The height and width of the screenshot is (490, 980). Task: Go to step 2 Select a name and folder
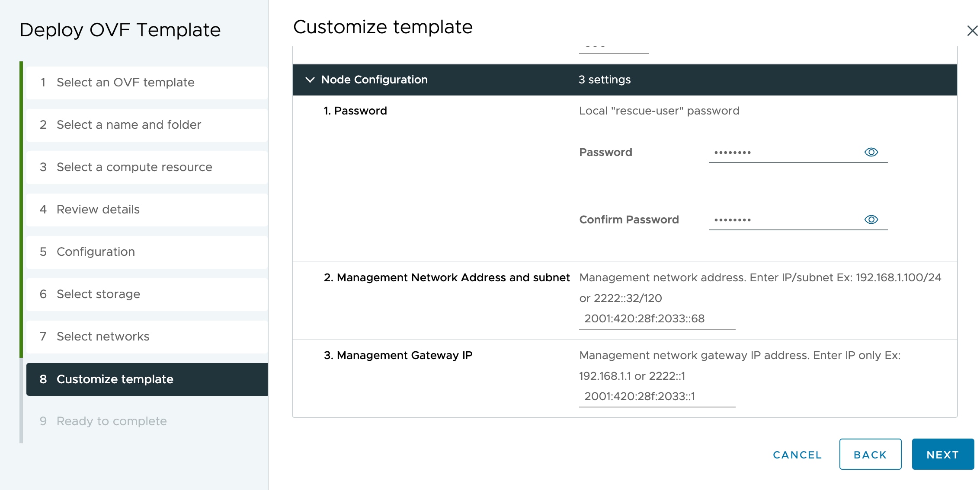click(x=147, y=125)
